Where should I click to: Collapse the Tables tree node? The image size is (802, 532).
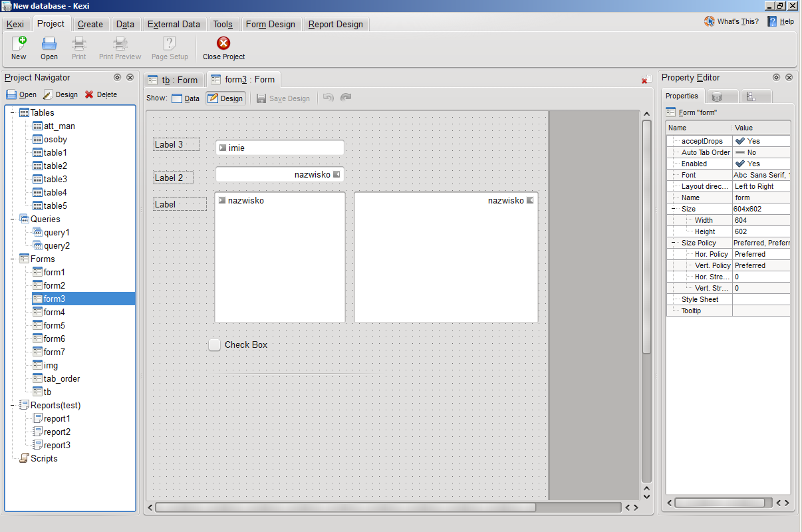tap(13, 113)
